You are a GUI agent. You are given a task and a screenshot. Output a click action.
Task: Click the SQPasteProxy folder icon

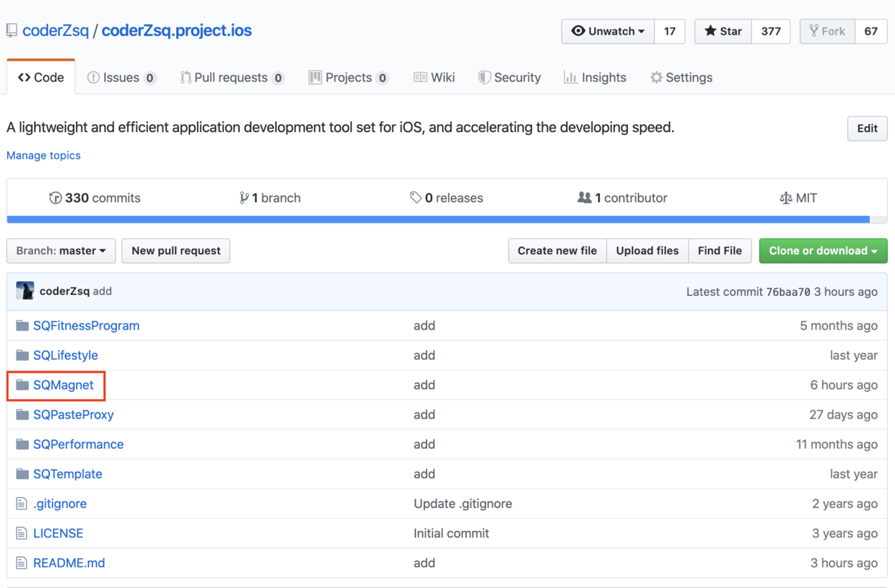(22, 414)
